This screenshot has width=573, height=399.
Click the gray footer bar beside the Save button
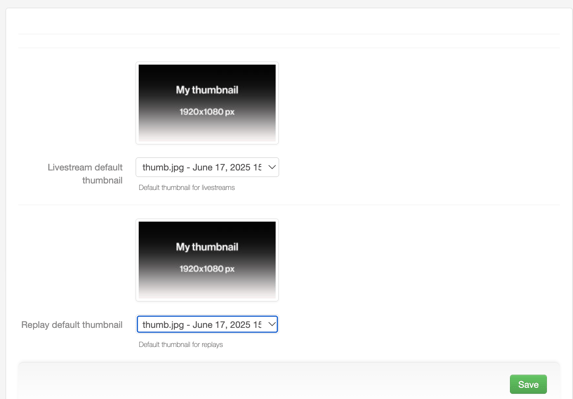[x=263, y=382]
